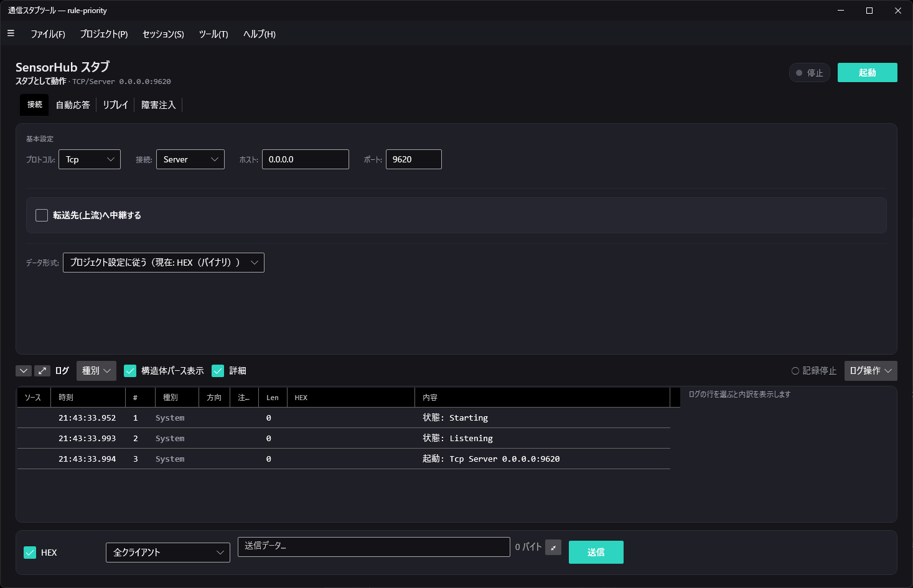The height and width of the screenshot is (588, 913).
Task: Click the ポート field with 9620
Action: pos(414,159)
